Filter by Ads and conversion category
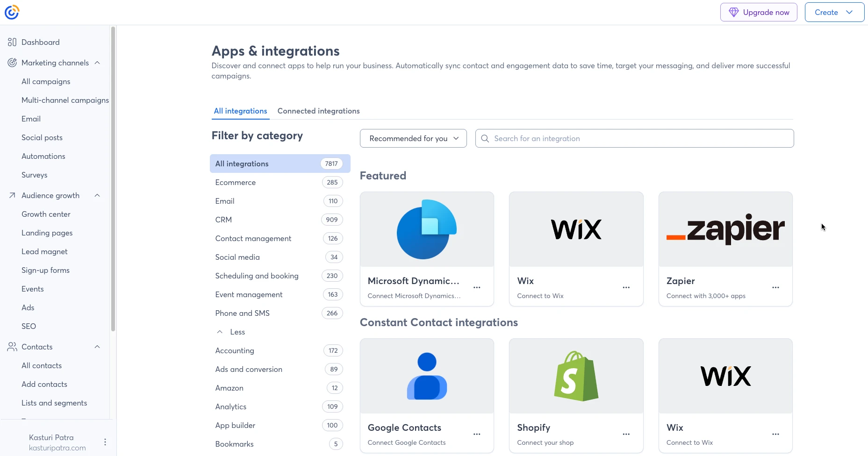The image size is (868, 456). [280, 369]
